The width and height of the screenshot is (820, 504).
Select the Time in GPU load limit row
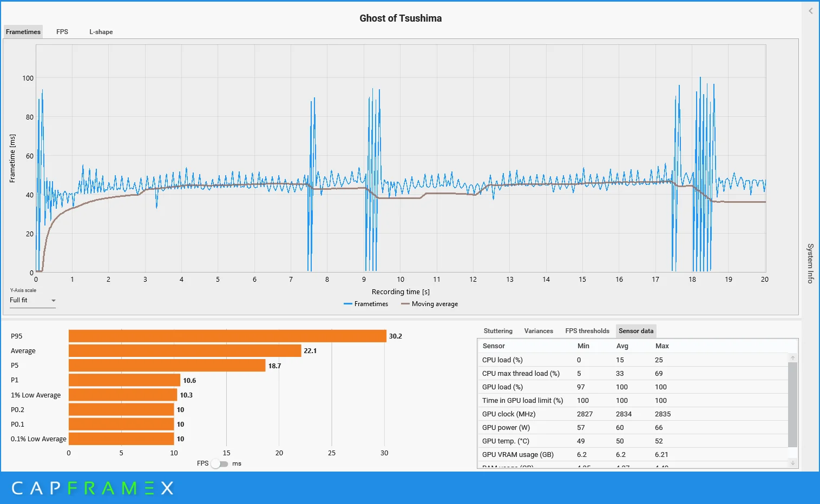(632, 401)
